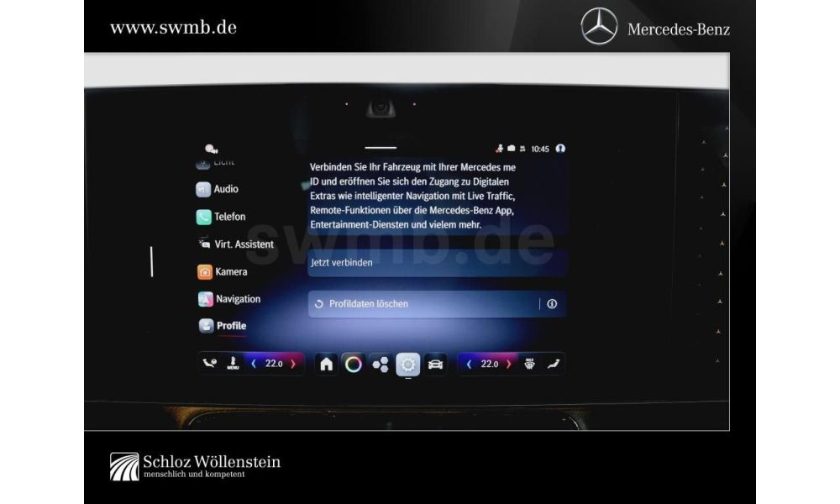Tap the passenger seat adjust icon
Viewport: 840px width, 504px height.
(x=554, y=365)
